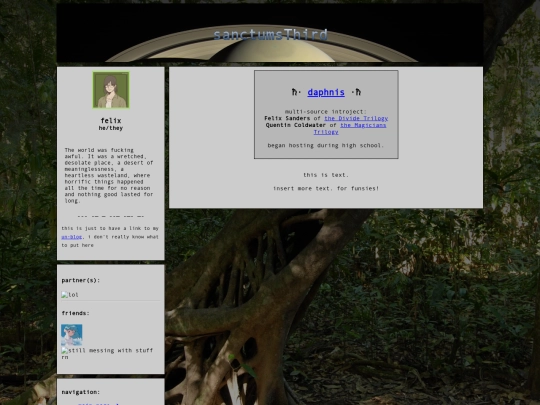Click the Saturn symbol right of daphnis
Viewport: 540px width, 405px height.
[357, 92]
